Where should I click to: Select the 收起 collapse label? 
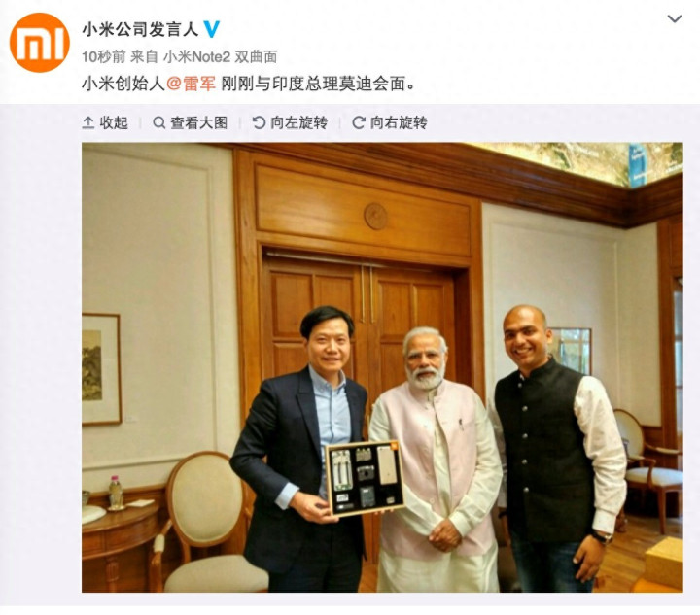pyautogui.click(x=114, y=122)
